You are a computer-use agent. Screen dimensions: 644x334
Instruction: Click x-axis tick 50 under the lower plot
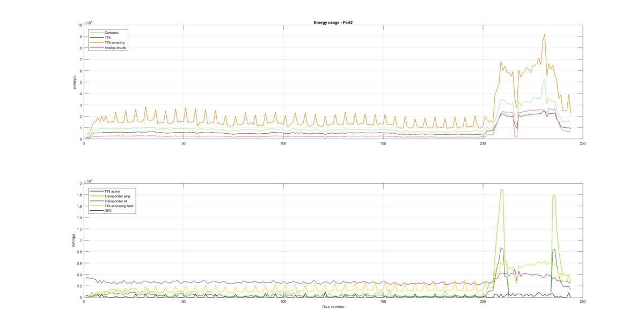coord(184,302)
